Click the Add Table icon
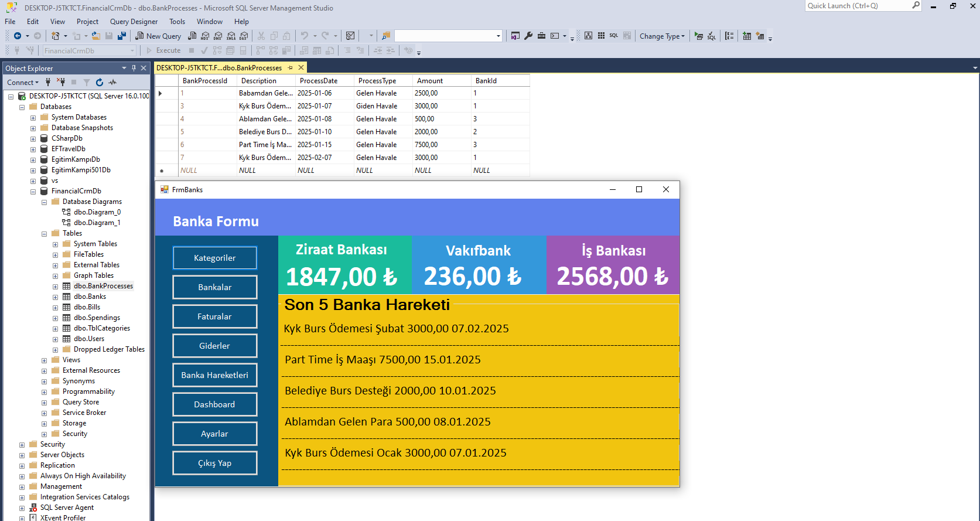 click(747, 36)
